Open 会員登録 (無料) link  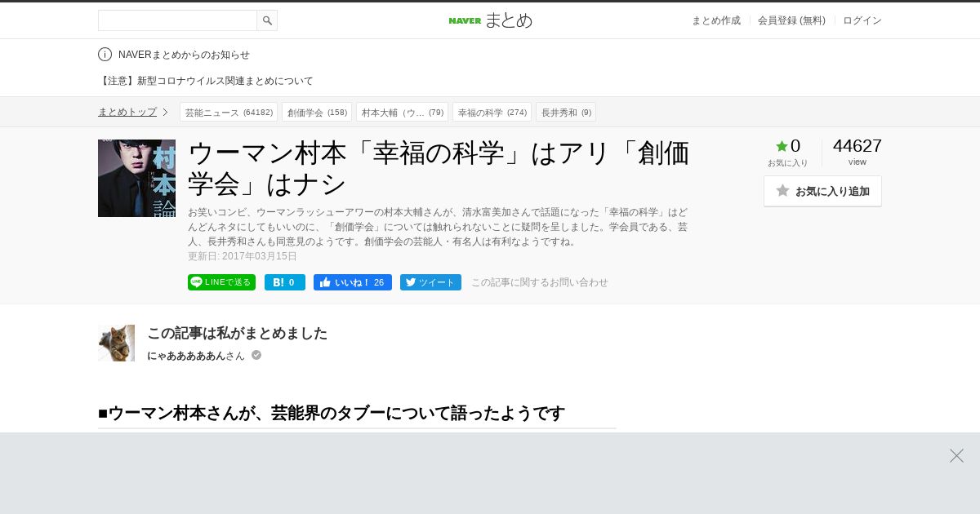(x=791, y=20)
